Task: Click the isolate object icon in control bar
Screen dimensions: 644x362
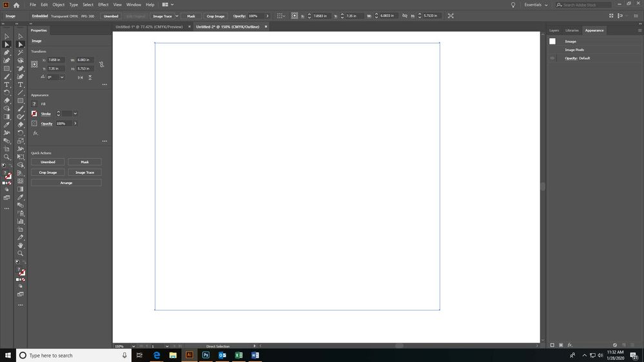Action: 451,15
